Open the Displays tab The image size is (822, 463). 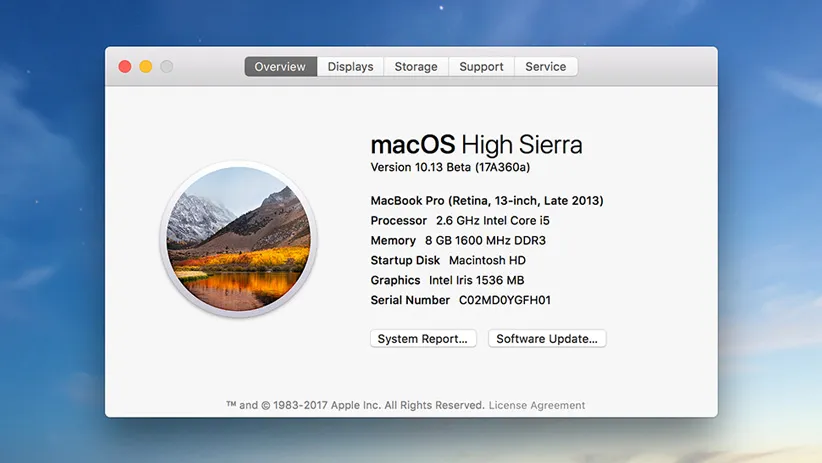click(x=350, y=67)
